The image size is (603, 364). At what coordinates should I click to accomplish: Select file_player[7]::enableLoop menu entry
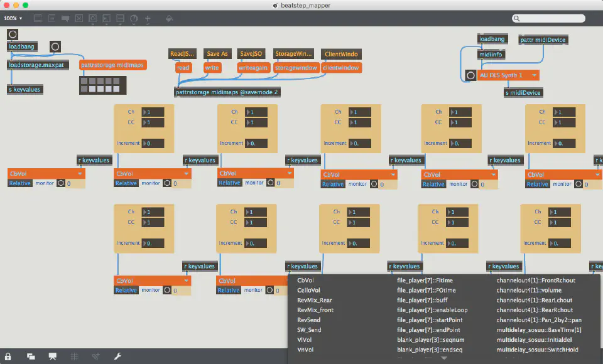tap(432, 310)
